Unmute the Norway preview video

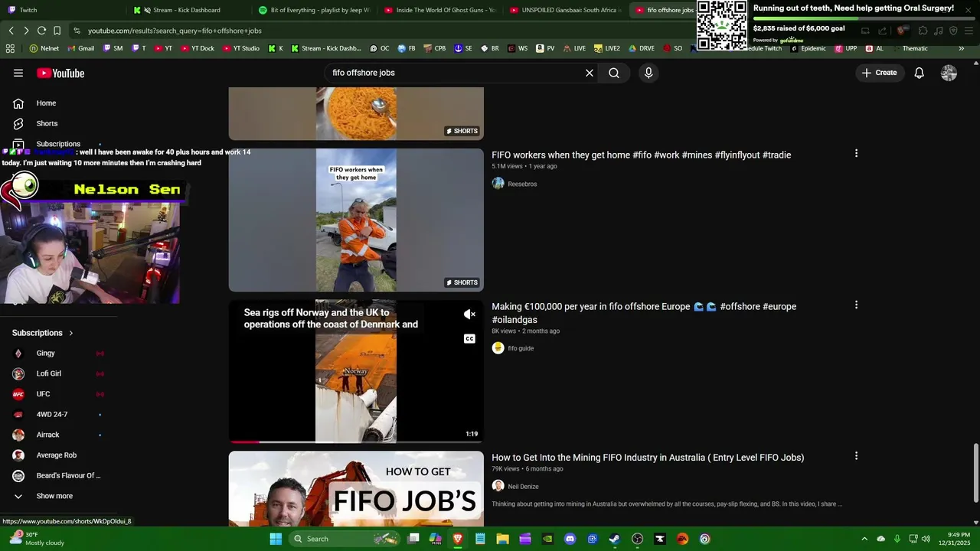469,315
